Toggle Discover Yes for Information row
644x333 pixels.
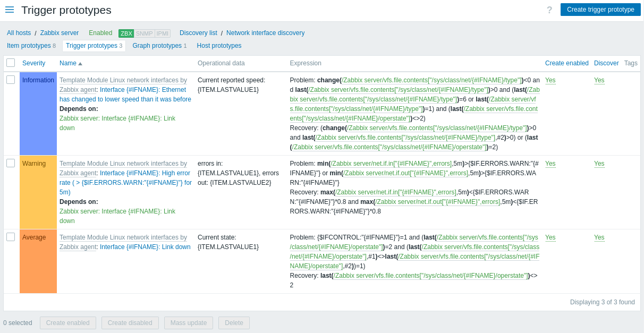(599, 80)
